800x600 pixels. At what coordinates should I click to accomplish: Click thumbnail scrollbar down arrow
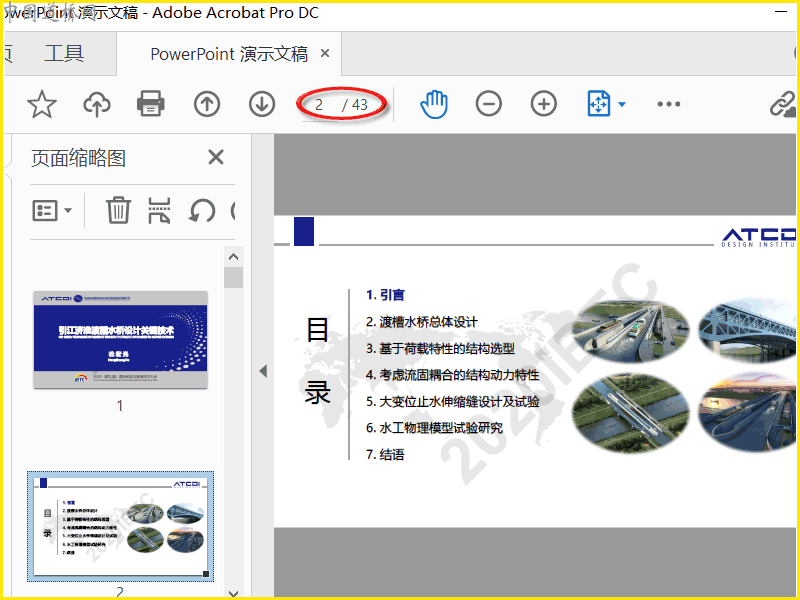[x=233, y=593]
